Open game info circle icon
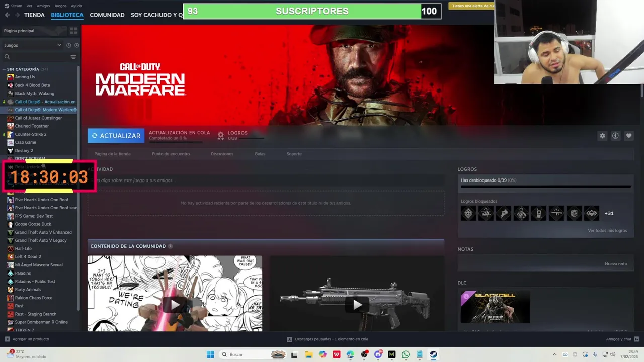This screenshot has width=644, height=362. click(615, 136)
